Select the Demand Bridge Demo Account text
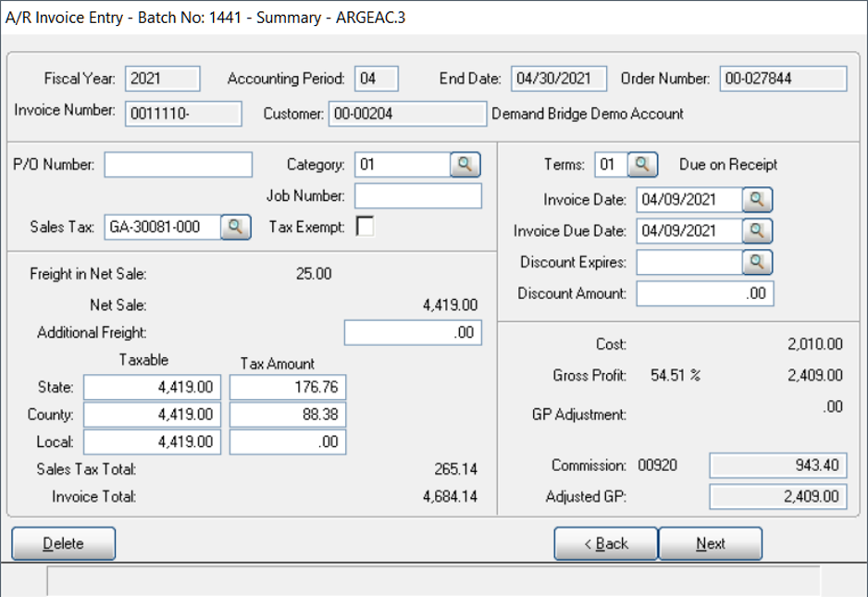Screen dimensions: 868x597 588,114
